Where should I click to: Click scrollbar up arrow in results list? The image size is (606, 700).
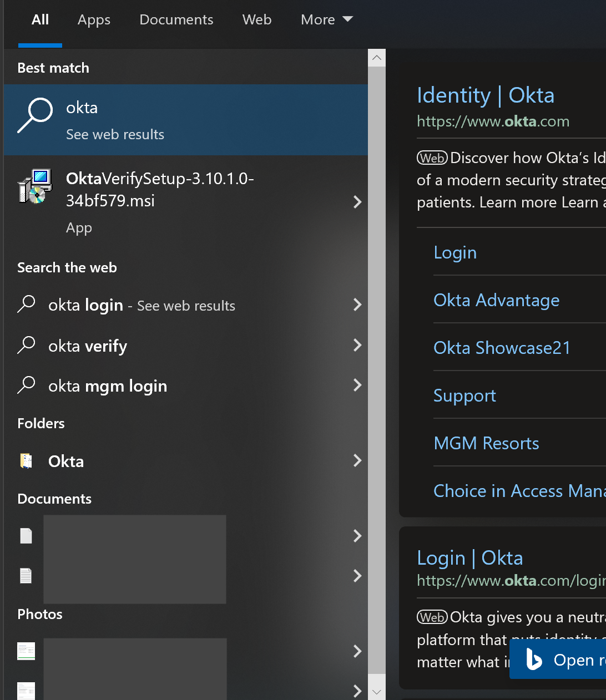coord(377,58)
